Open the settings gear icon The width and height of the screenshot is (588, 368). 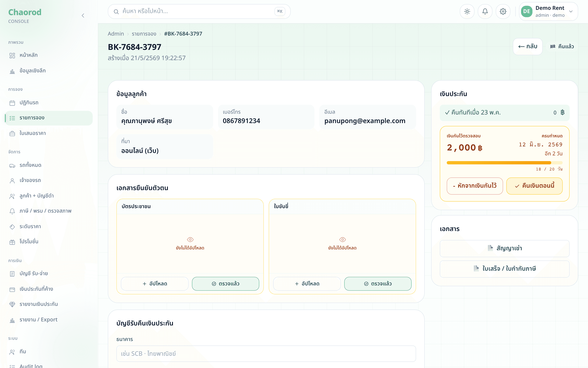503,11
